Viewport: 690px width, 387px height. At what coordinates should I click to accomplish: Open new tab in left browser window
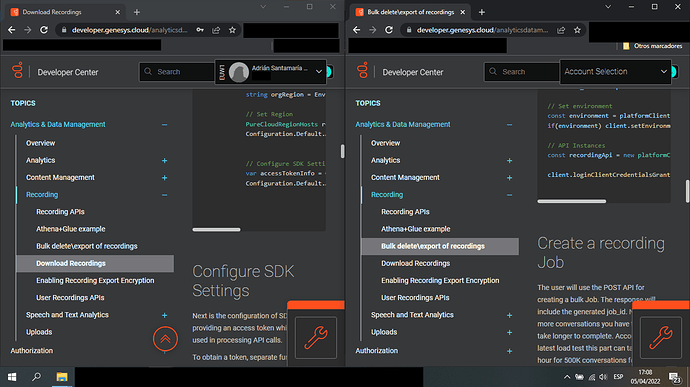click(136, 12)
